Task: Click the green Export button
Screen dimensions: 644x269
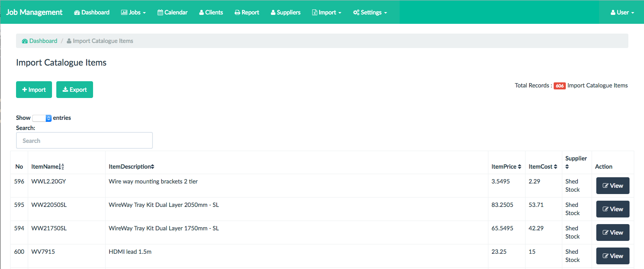Action: pos(75,90)
